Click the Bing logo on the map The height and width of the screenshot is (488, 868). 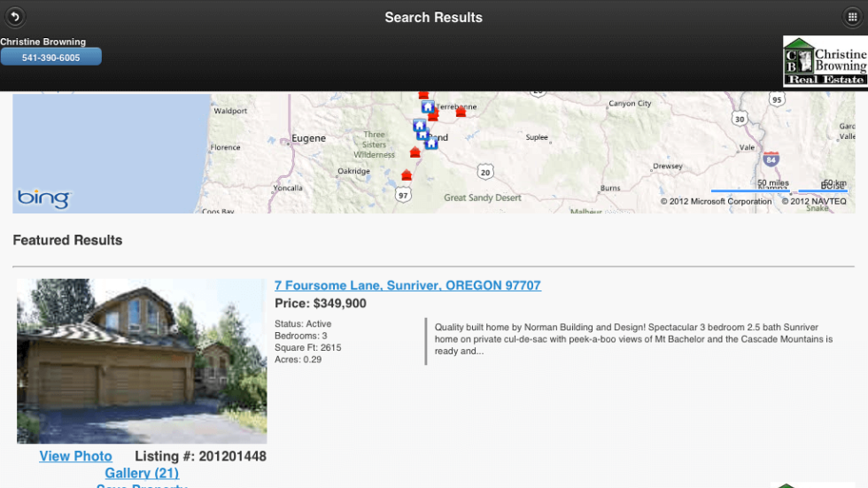point(43,198)
